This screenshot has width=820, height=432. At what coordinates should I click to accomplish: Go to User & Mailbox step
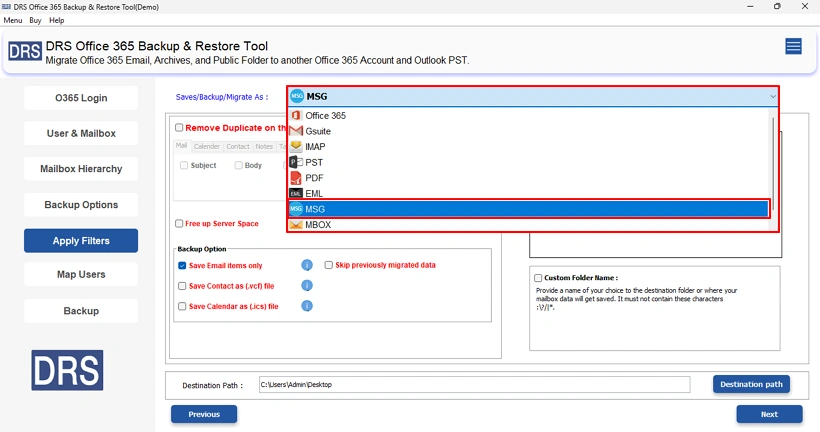click(81, 133)
